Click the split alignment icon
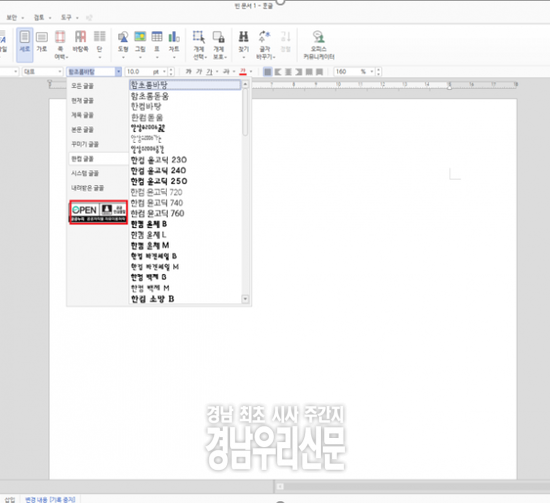 [x=319, y=72]
